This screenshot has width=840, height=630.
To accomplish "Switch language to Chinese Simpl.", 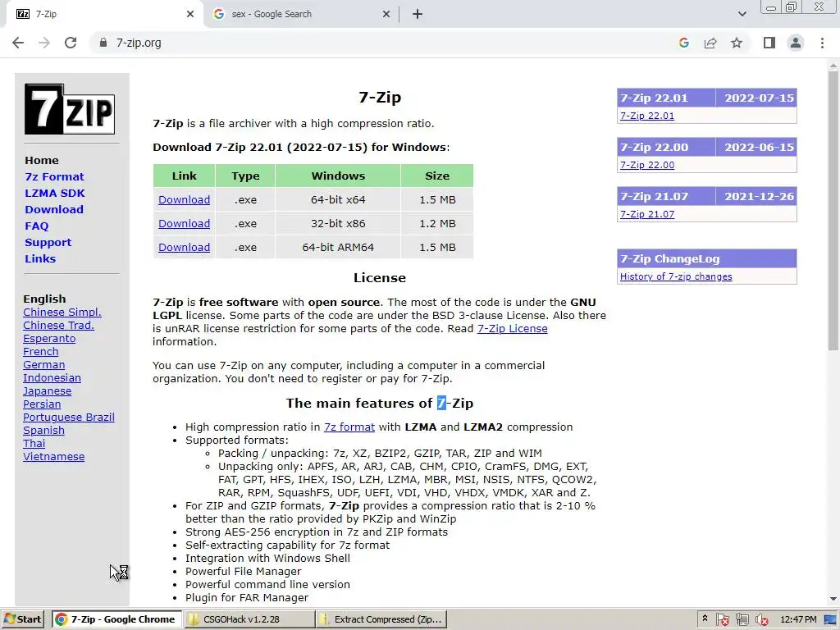I will point(62,313).
